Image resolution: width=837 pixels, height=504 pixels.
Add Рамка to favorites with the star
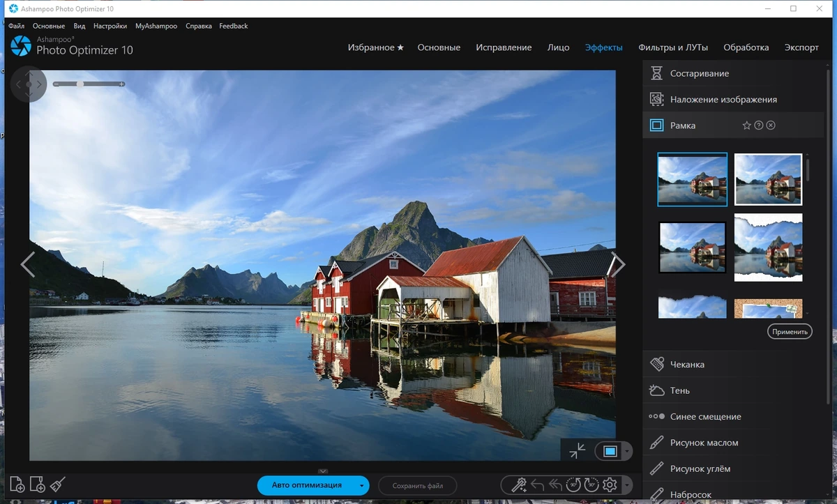[x=746, y=125]
